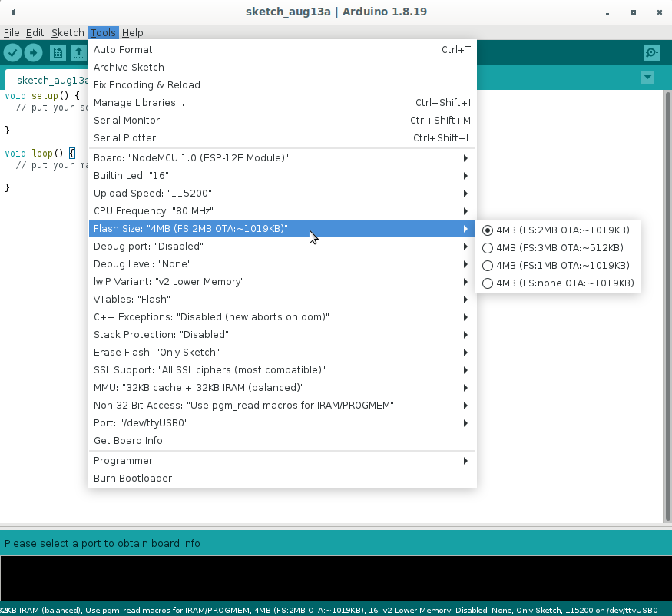Viewport: 672px width, 616px height.
Task: Expand the Erase Flash submenu
Action: pyautogui.click(x=282, y=352)
